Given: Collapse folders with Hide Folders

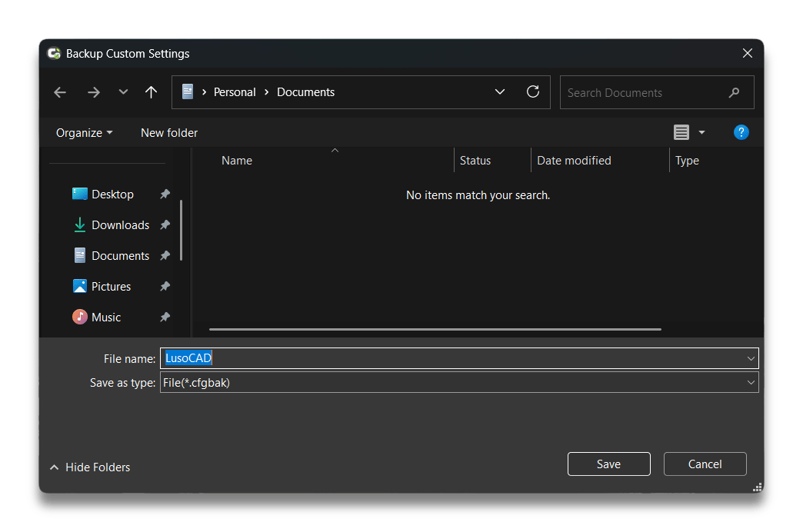Looking at the screenshot, I should (x=90, y=467).
